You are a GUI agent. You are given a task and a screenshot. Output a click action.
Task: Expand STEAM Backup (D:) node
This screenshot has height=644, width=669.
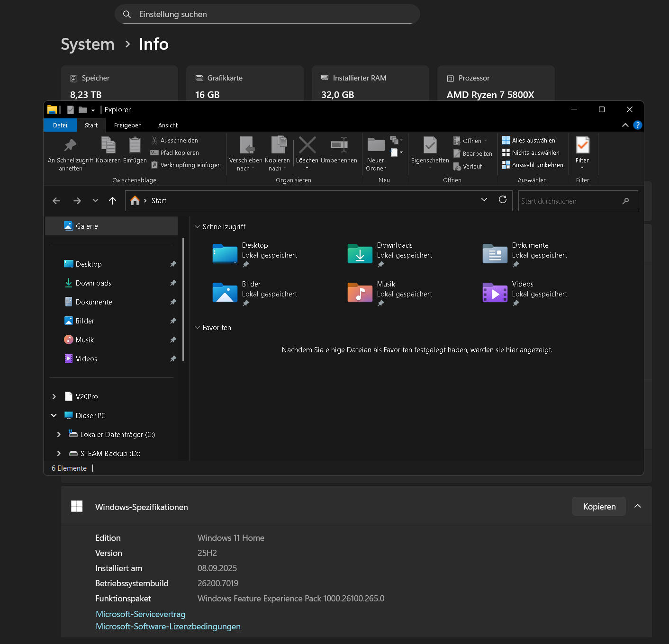(x=59, y=453)
